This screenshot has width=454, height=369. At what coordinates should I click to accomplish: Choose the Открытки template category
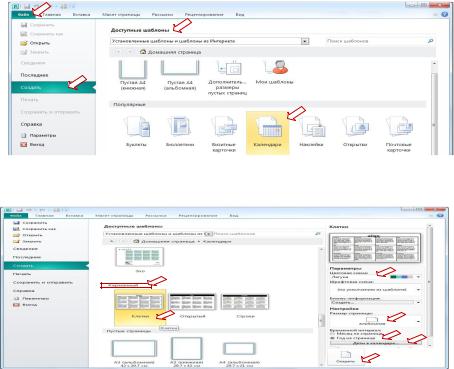click(355, 131)
